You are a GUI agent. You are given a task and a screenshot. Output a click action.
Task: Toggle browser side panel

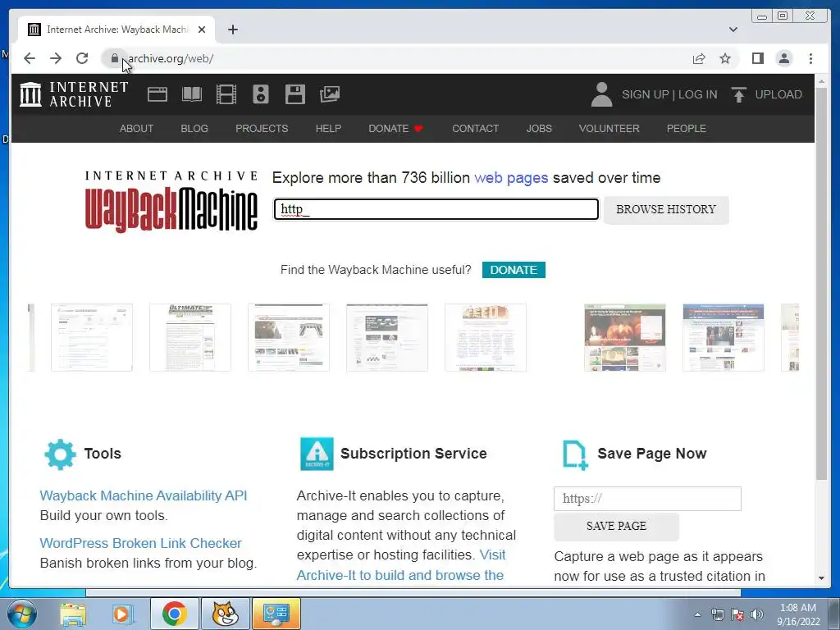[757, 58]
